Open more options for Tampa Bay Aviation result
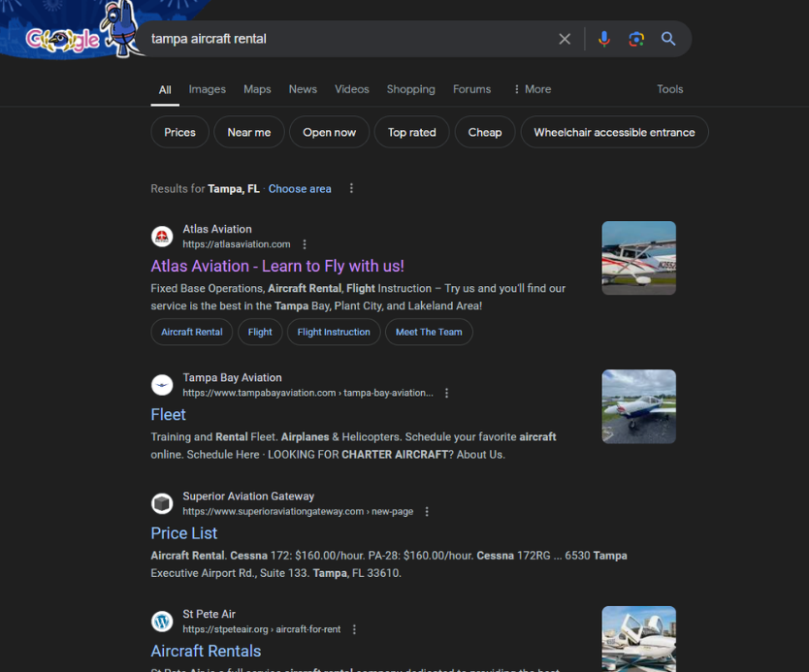The width and height of the screenshot is (809, 672). coord(447,393)
